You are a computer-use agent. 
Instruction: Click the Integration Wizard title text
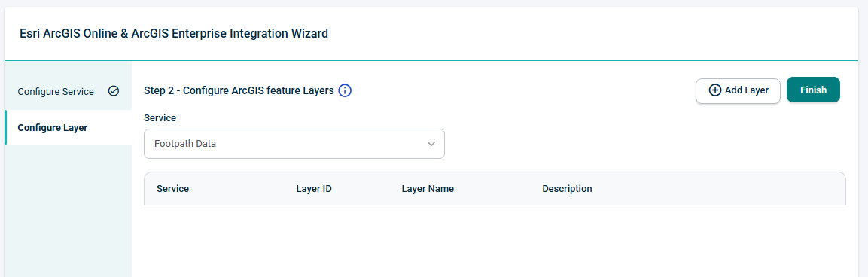pos(174,33)
